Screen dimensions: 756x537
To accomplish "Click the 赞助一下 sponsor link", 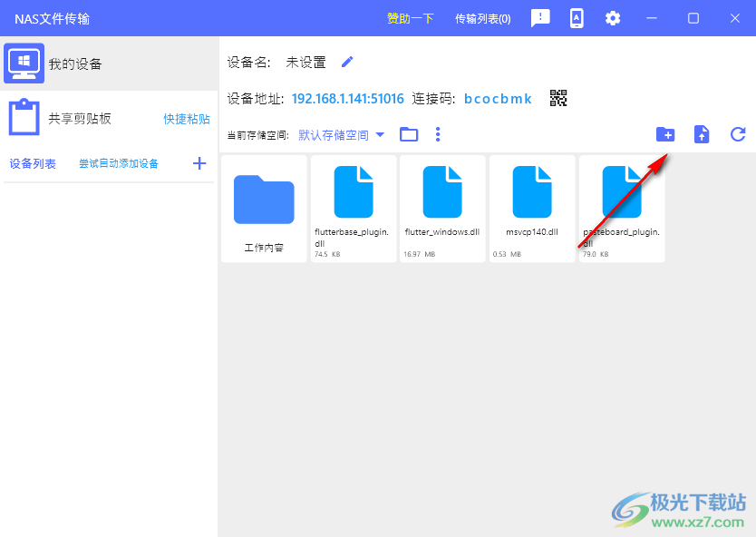I will pyautogui.click(x=411, y=18).
